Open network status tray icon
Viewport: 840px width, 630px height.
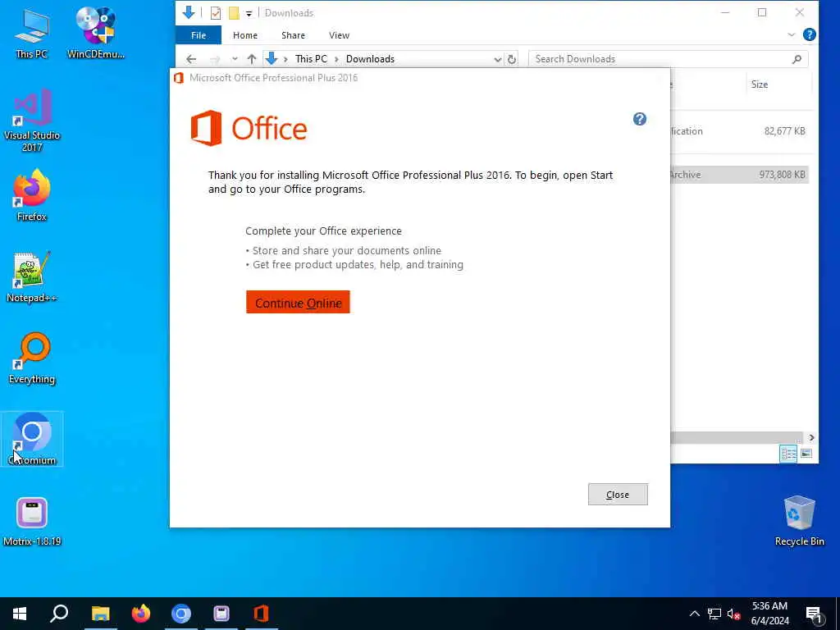coord(714,614)
